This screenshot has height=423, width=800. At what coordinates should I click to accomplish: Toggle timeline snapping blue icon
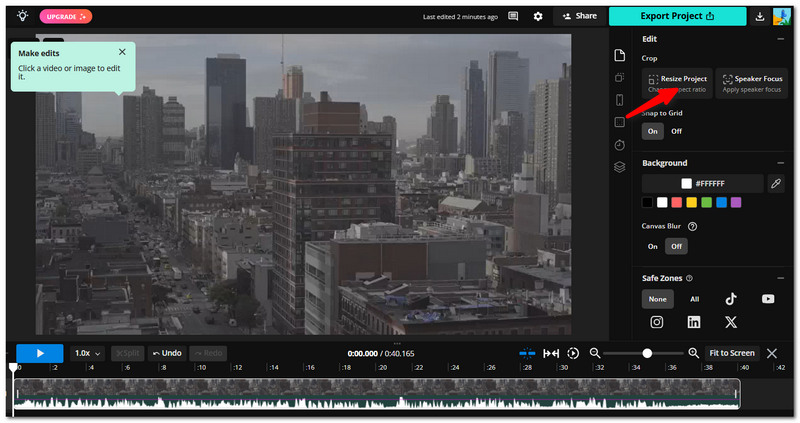click(527, 353)
